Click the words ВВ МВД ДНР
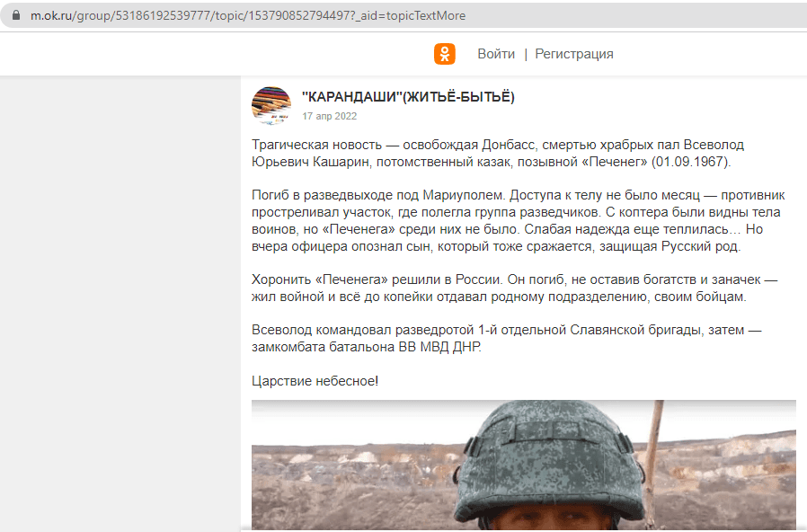This screenshot has width=807, height=532. click(x=440, y=347)
